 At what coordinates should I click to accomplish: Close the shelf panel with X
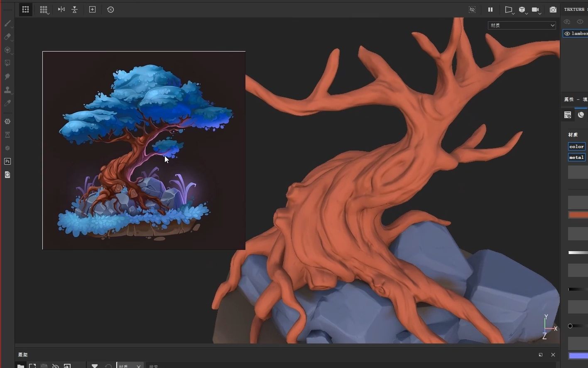click(x=553, y=355)
